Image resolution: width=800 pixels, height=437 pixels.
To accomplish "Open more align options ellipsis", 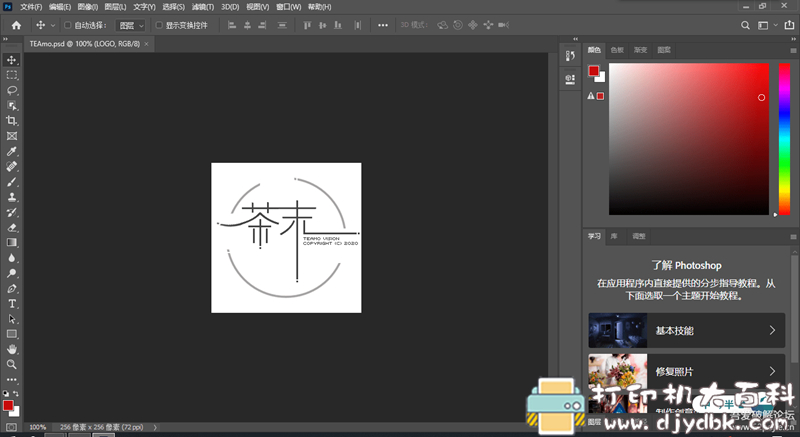I will click(383, 25).
